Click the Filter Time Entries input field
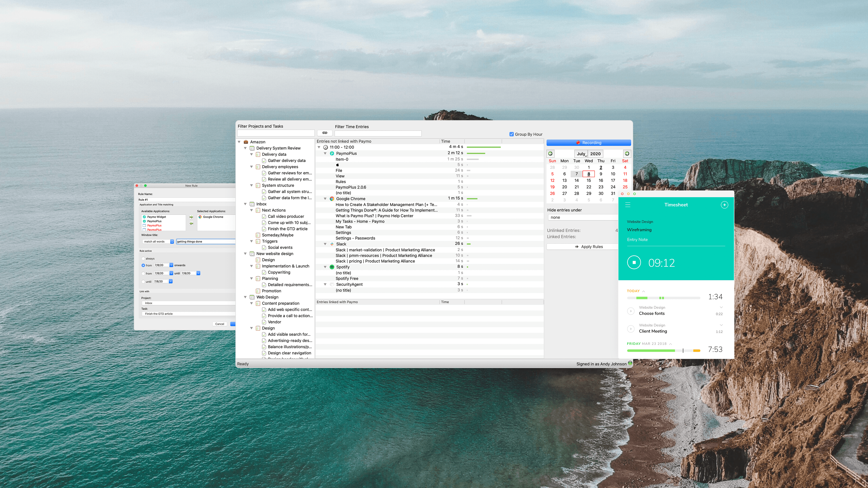 [x=378, y=133]
